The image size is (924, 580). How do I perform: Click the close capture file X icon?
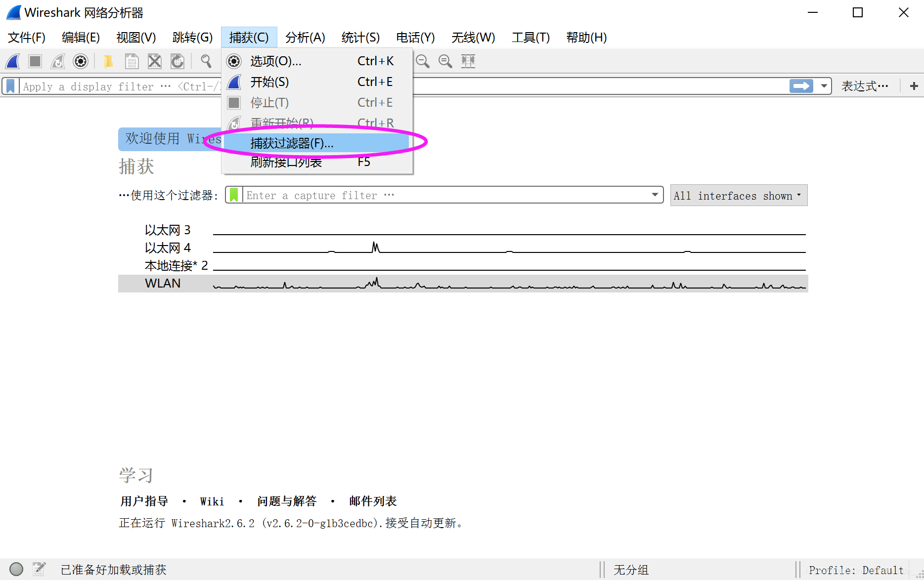(155, 61)
